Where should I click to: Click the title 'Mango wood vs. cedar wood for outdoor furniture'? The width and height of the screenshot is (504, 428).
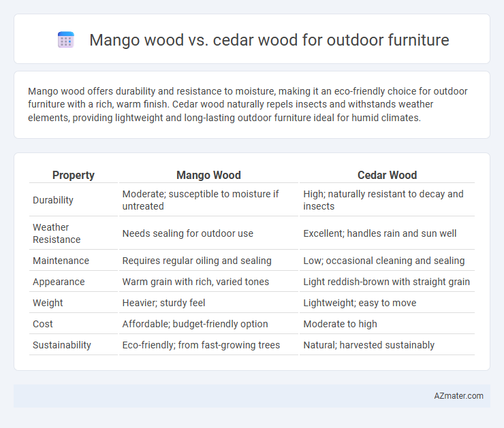coord(269,40)
